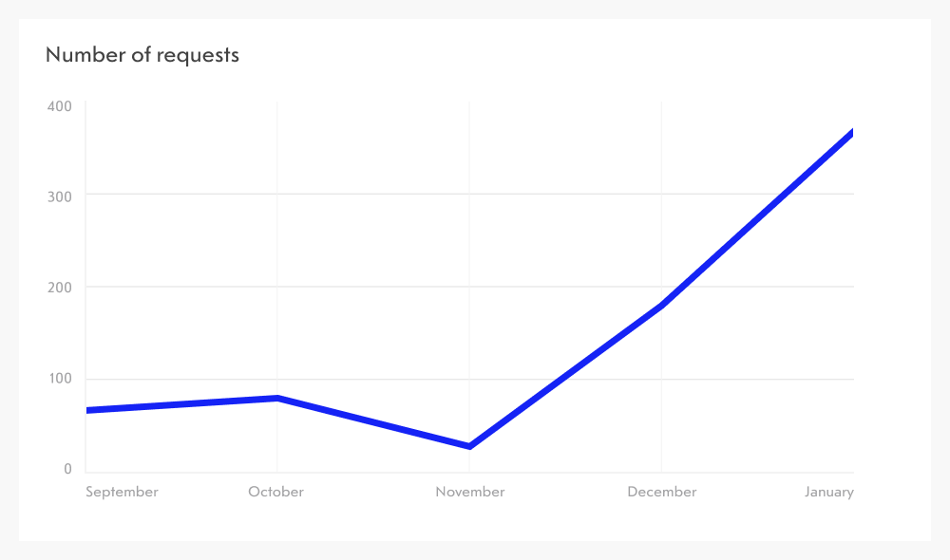Click the 400 y-axis label
This screenshot has width=950, height=560.
tap(59, 105)
